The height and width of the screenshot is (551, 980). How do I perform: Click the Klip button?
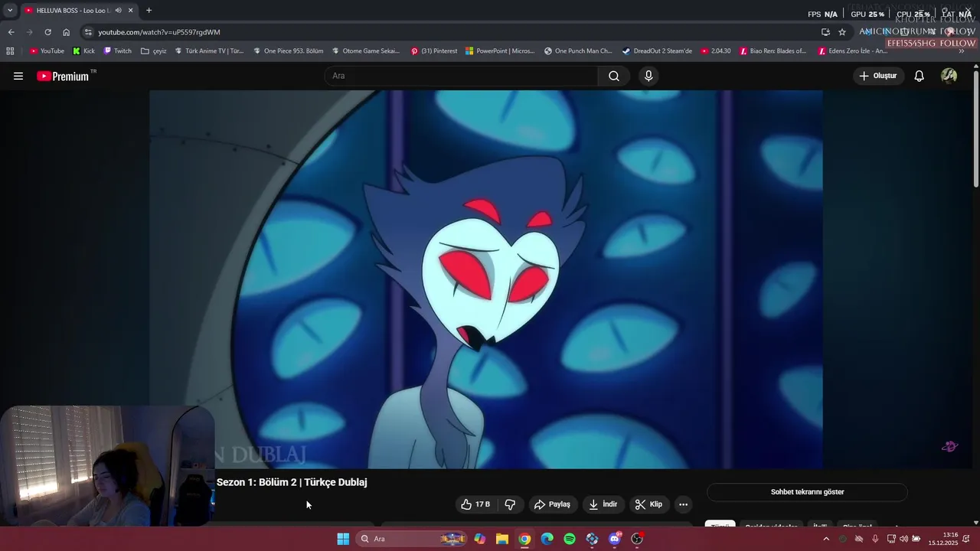648,504
